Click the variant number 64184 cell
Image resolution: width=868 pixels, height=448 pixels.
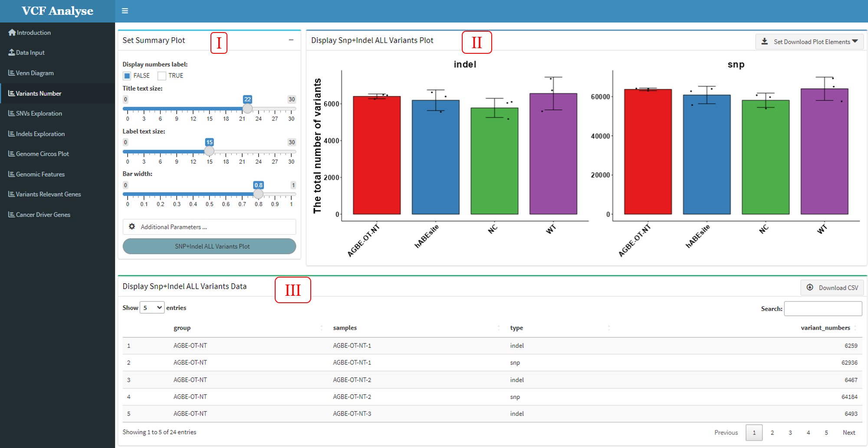point(849,396)
